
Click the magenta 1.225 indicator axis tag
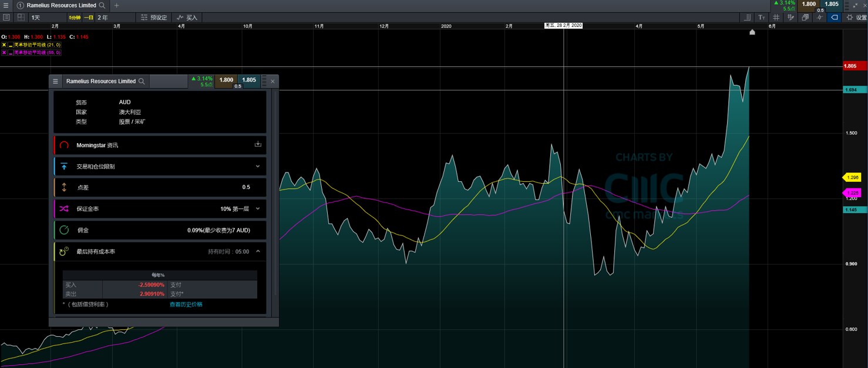pos(852,193)
